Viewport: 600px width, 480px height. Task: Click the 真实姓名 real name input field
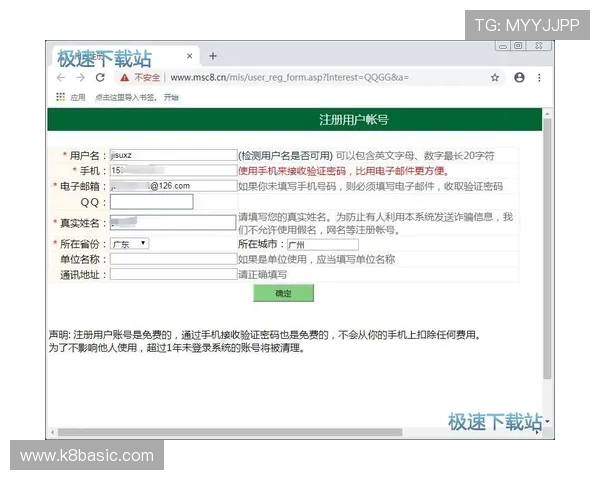pos(173,222)
